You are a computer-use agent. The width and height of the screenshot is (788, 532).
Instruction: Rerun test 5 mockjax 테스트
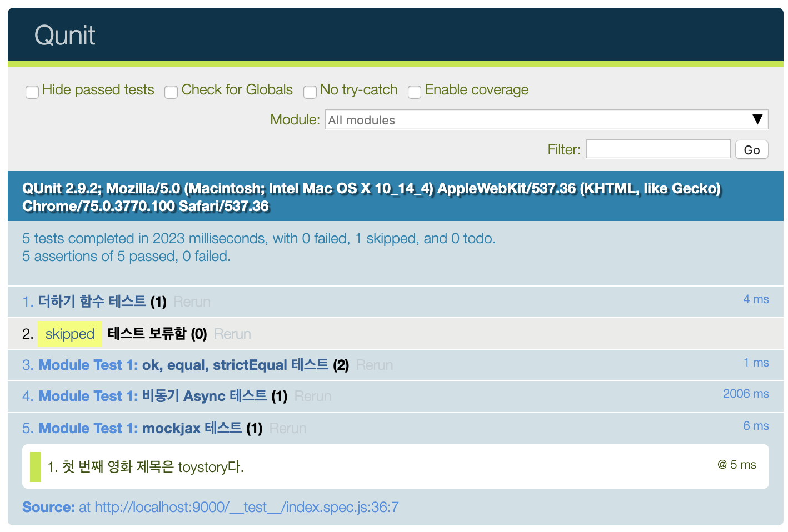coord(287,429)
